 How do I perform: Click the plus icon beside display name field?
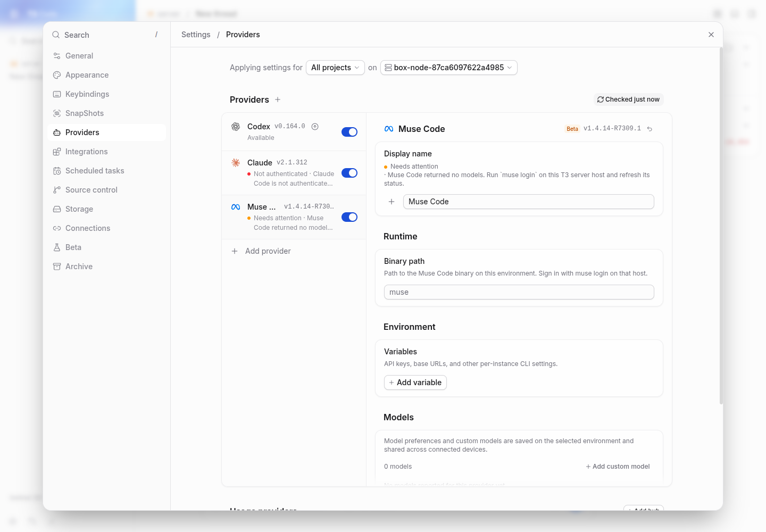coord(392,202)
